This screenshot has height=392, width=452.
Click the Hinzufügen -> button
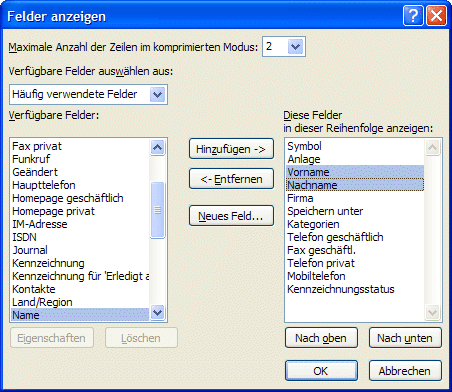click(231, 149)
